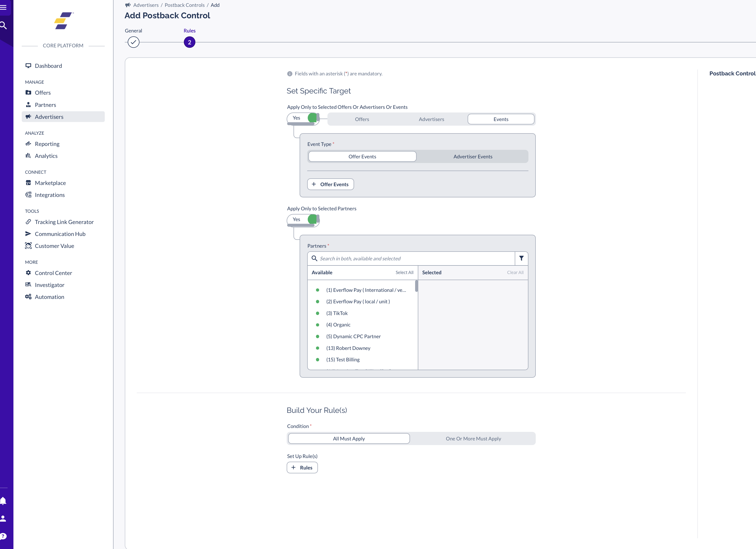Open Offers in the Manage section
756x549 pixels.
coord(63,93)
